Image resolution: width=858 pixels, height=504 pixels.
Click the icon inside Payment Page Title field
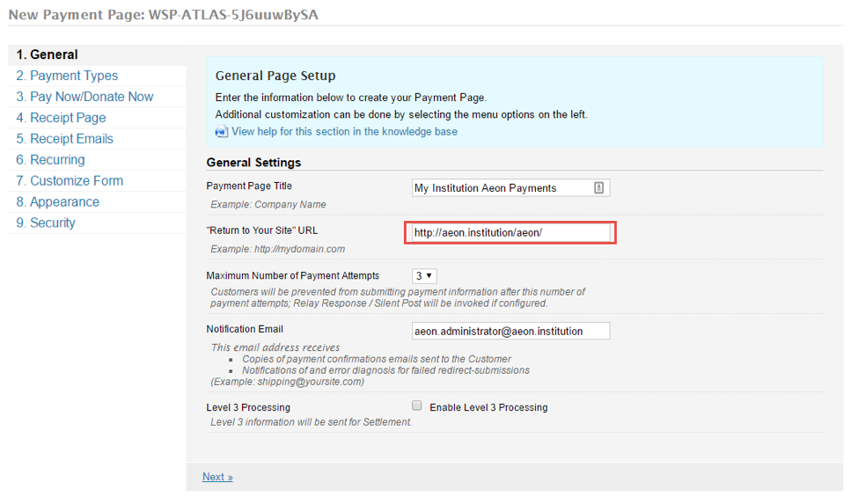click(598, 187)
